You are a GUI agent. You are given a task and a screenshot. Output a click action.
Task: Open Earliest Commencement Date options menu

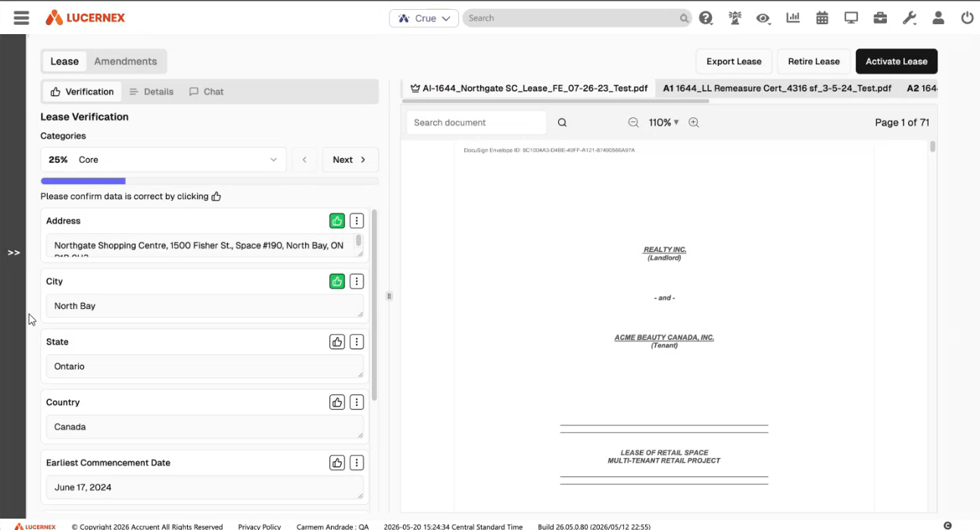point(357,463)
